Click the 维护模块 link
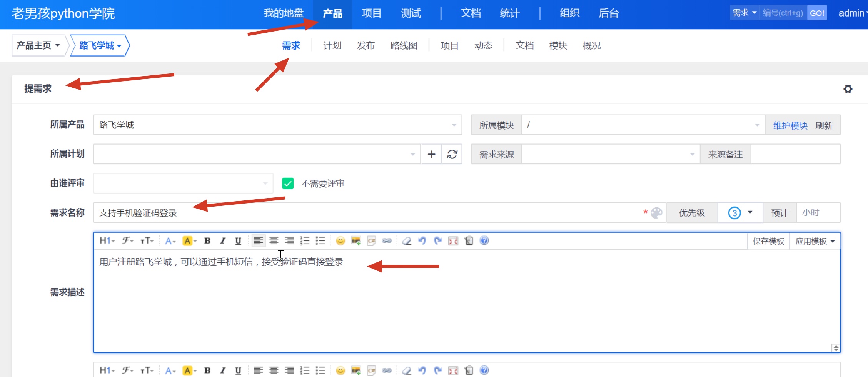Viewport: 868px width, 377px height. (x=790, y=125)
